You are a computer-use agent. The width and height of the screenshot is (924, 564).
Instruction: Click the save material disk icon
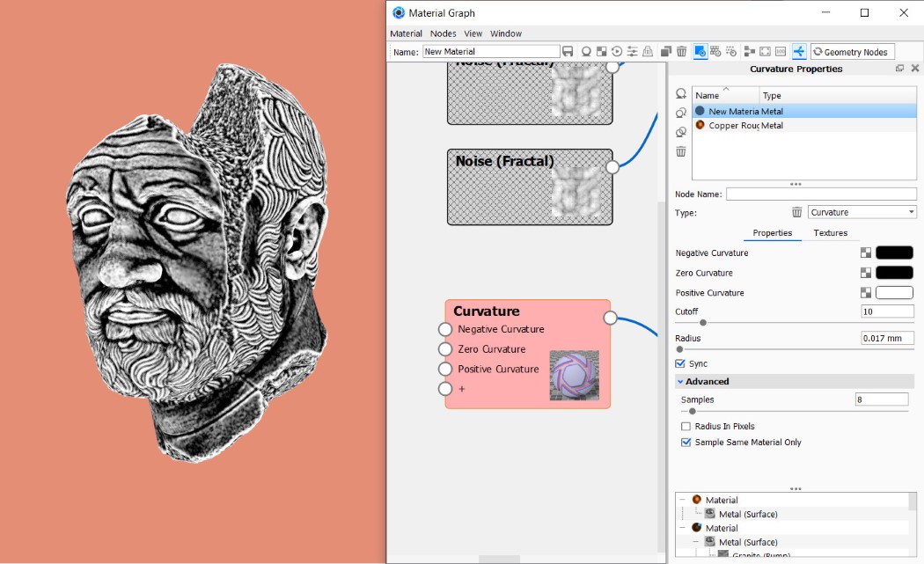pyautogui.click(x=568, y=52)
